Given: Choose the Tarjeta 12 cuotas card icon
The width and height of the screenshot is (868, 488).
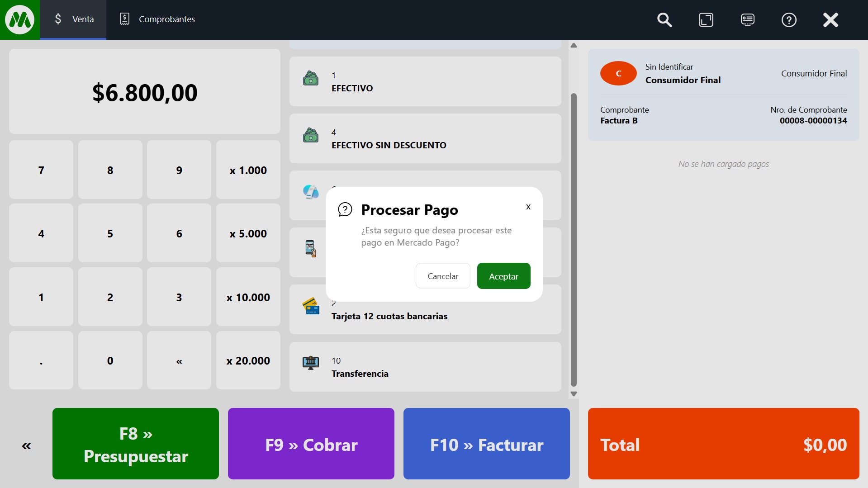Looking at the screenshot, I should click(x=311, y=306).
